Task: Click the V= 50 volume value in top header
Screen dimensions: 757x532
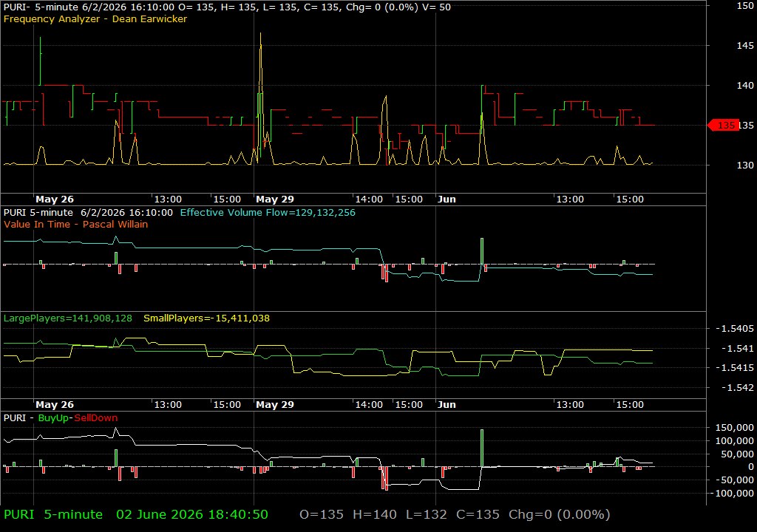Action: coord(438,7)
